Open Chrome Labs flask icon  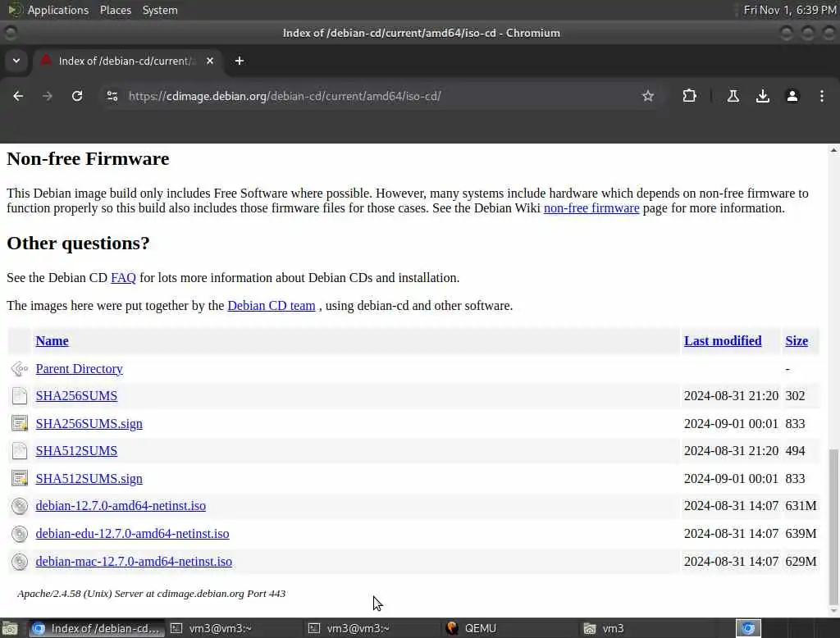[733, 96]
